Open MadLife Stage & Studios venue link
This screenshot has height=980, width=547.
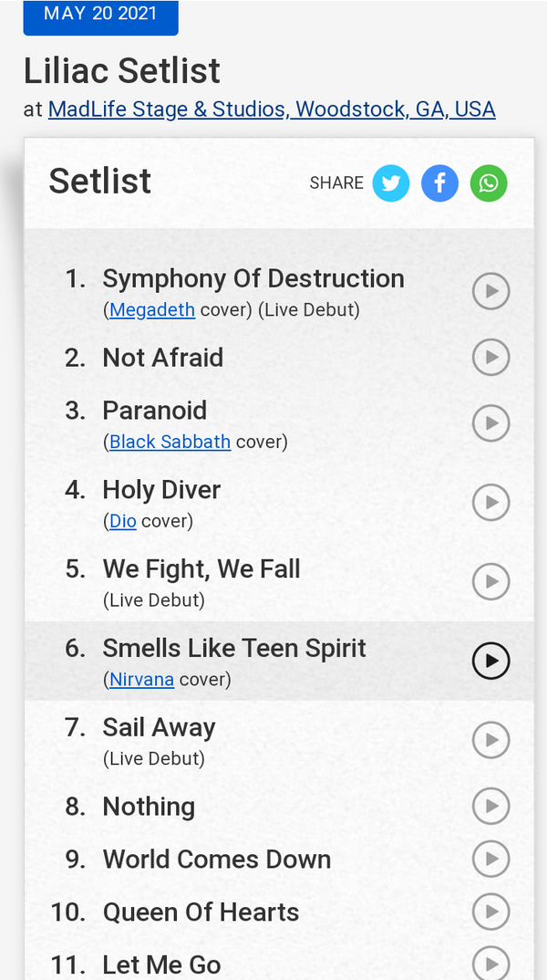click(x=272, y=109)
